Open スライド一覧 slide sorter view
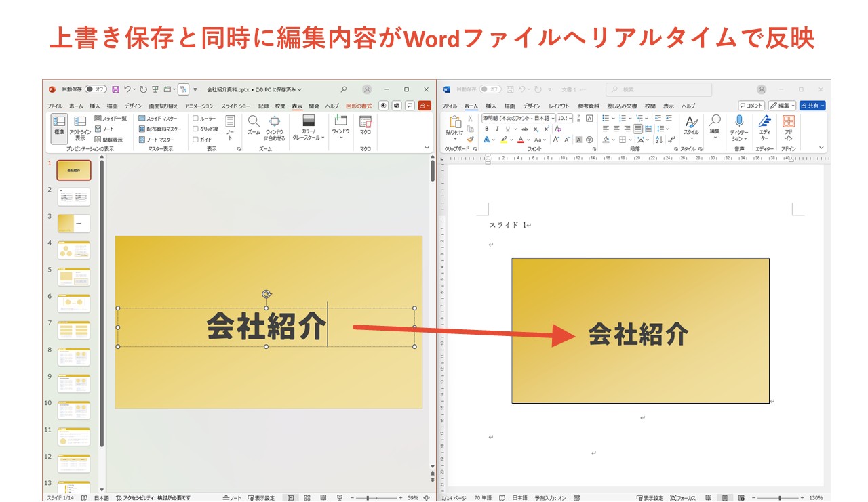 (x=110, y=119)
